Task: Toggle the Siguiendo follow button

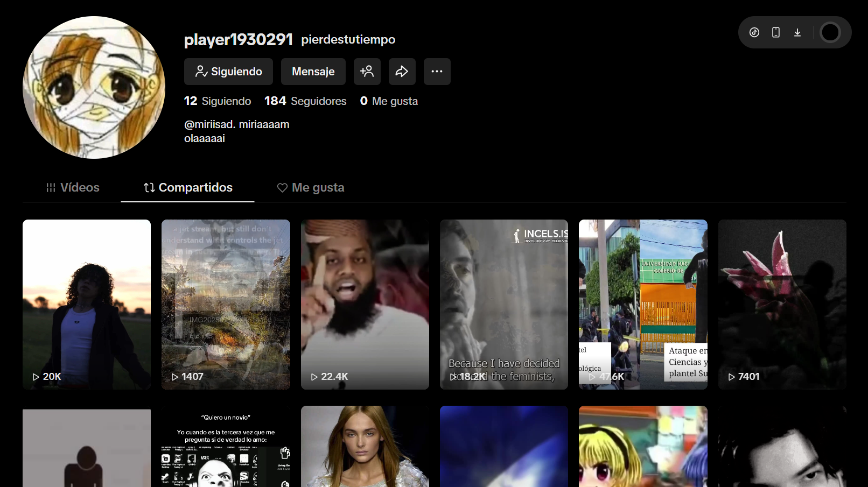Action: click(x=228, y=72)
